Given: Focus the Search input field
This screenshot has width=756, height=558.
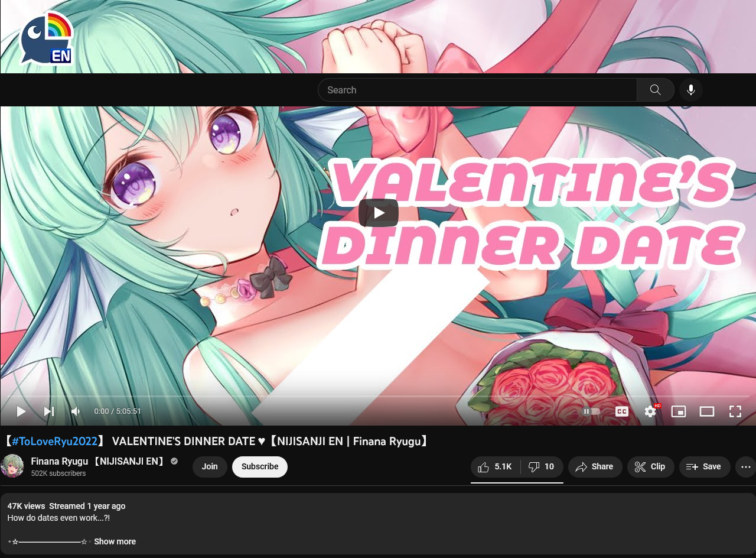Looking at the screenshot, I should click(x=477, y=90).
